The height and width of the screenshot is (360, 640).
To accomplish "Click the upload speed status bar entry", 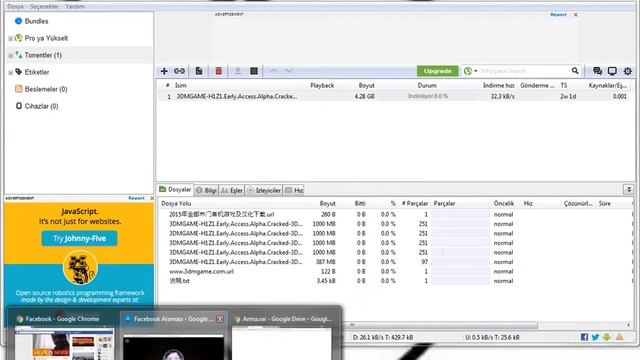I will click(492, 338).
